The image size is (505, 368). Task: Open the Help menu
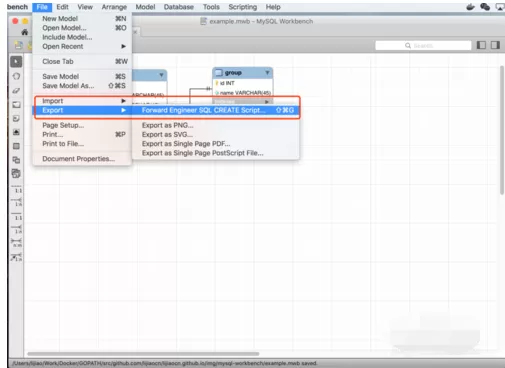tap(273, 7)
